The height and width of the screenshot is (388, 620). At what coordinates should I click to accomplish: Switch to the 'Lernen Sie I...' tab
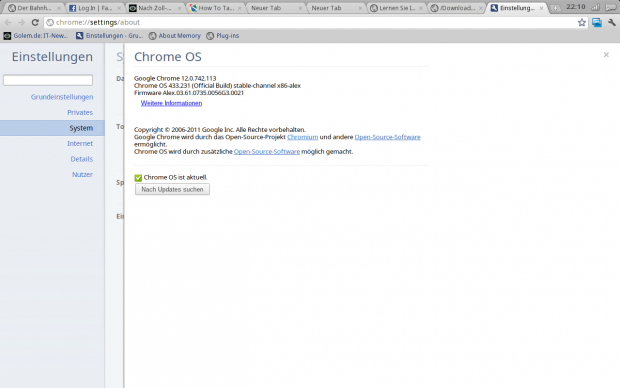(395, 8)
